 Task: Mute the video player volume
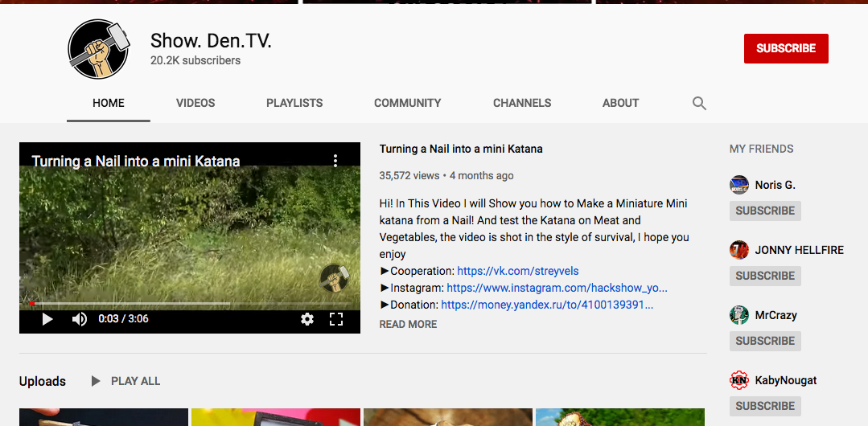pos(80,319)
